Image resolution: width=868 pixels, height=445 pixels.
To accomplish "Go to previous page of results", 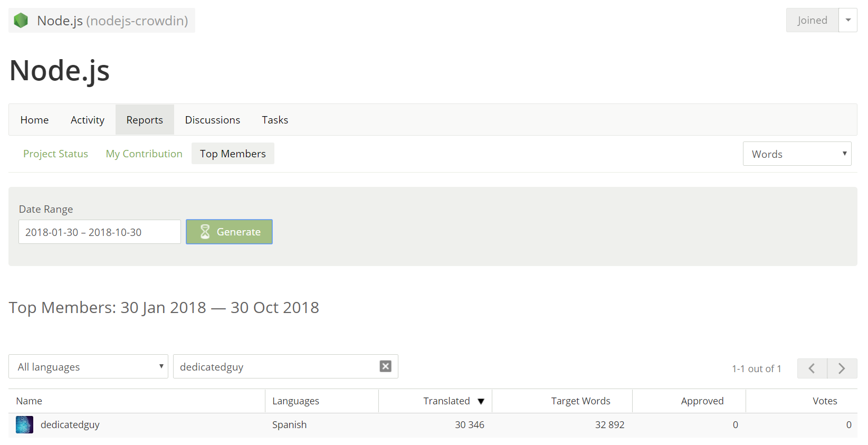I will click(x=812, y=368).
